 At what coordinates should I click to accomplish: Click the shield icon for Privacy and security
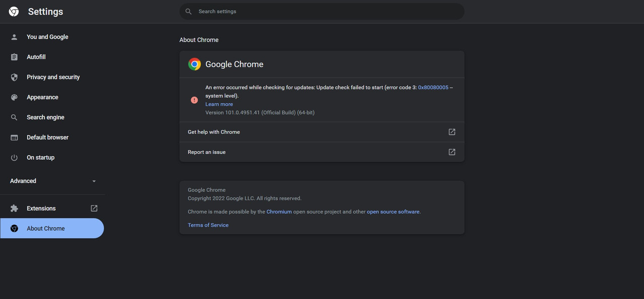14,77
